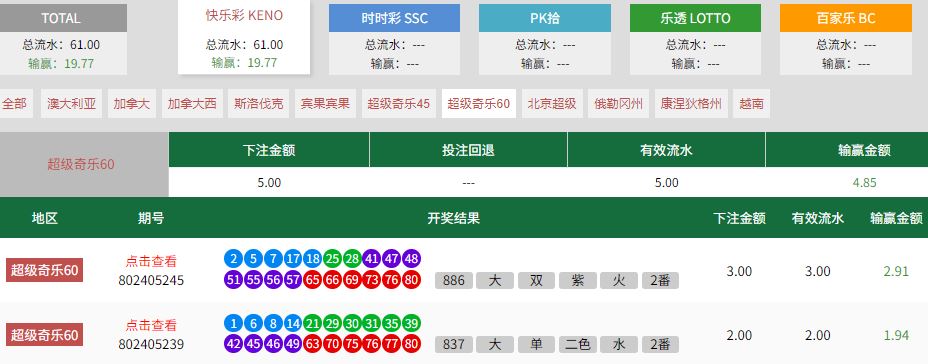Screen dimensions: 928x364
Task: Filter by 超级奇乐45
Action: point(398,104)
